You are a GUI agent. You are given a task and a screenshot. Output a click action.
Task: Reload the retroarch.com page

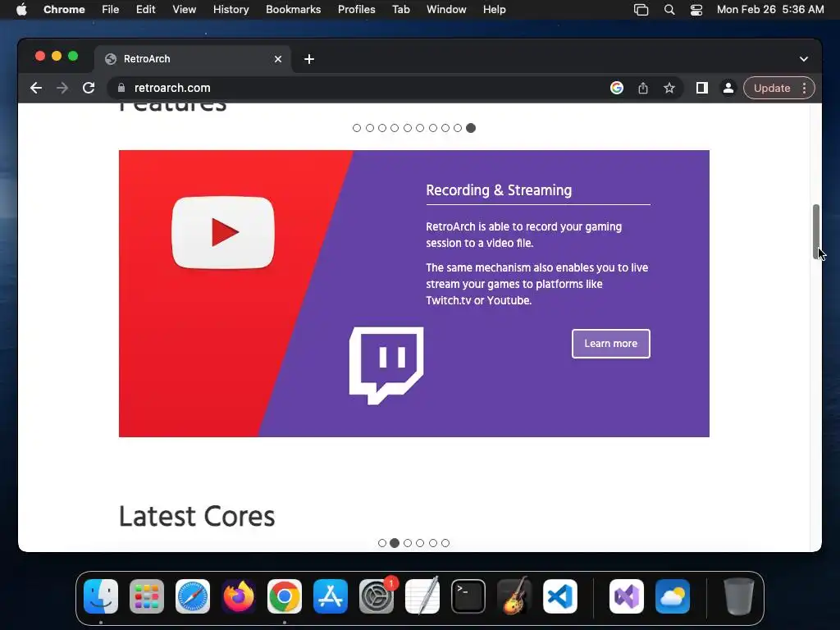[x=89, y=88]
